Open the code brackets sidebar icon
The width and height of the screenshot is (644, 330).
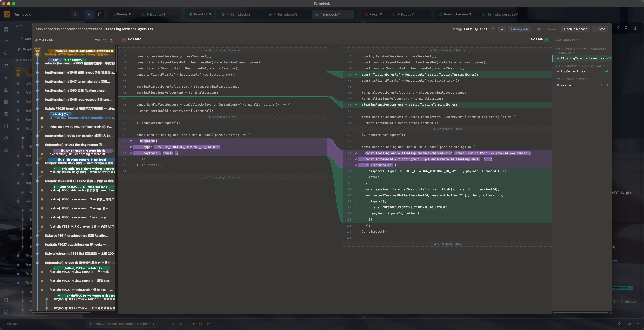(x=6, y=138)
